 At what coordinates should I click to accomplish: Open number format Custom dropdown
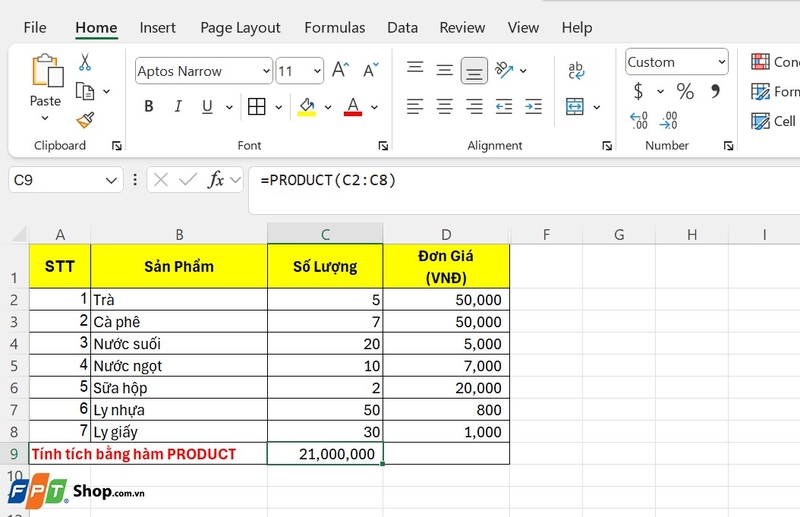721,62
